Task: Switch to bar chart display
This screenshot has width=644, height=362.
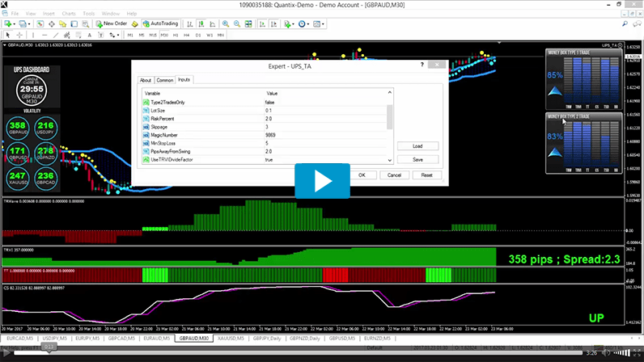Action: coord(190,24)
